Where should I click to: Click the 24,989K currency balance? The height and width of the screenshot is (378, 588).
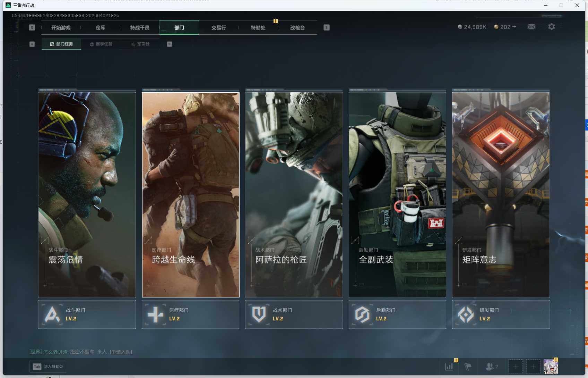click(x=472, y=27)
